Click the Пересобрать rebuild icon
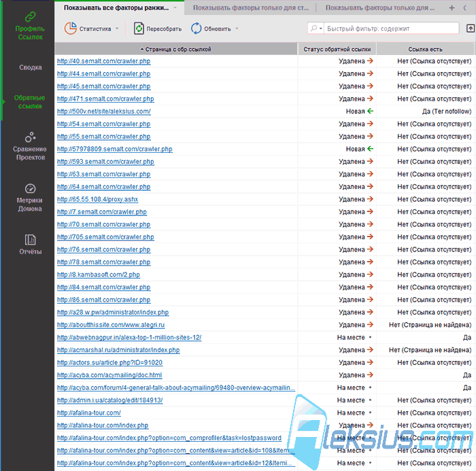The width and height of the screenshot is (476, 471). (x=139, y=29)
